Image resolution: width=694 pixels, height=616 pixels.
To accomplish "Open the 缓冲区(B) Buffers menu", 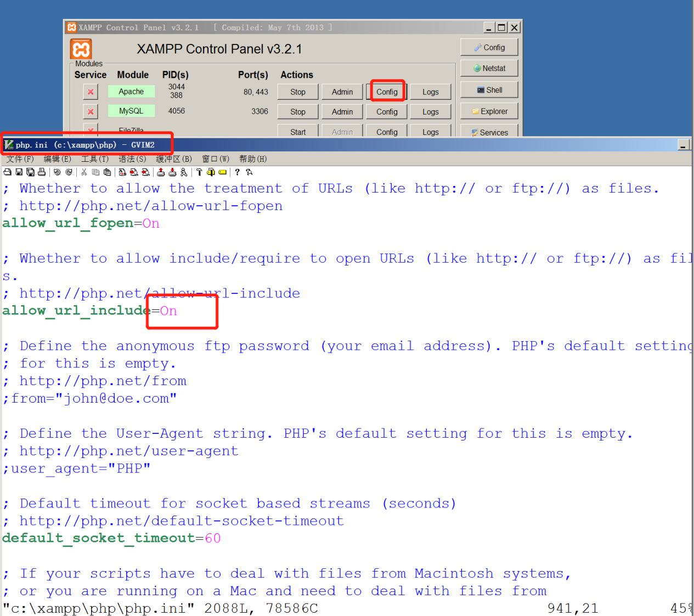I will click(174, 159).
